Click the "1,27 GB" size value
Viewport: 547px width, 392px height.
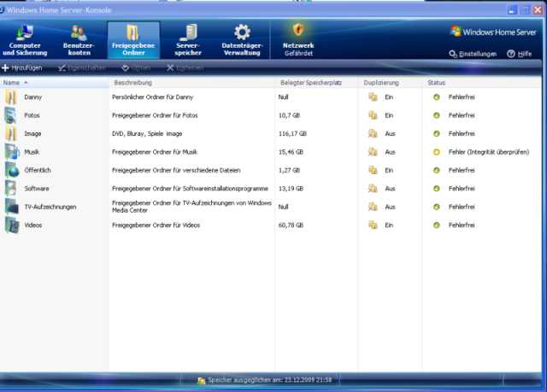tap(289, 171)
